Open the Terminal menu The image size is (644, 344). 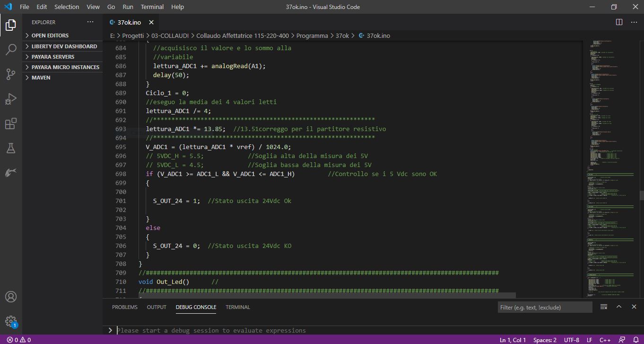(x=152, y=7)
